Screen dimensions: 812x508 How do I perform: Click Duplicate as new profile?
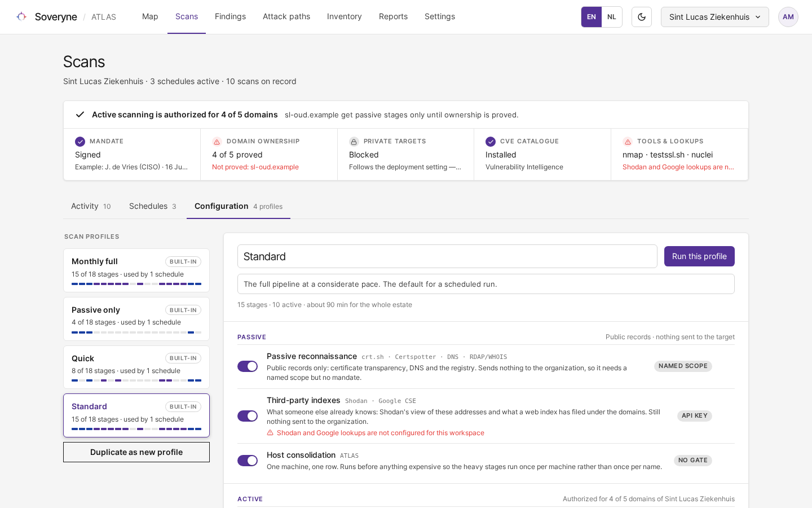point(136,452)
